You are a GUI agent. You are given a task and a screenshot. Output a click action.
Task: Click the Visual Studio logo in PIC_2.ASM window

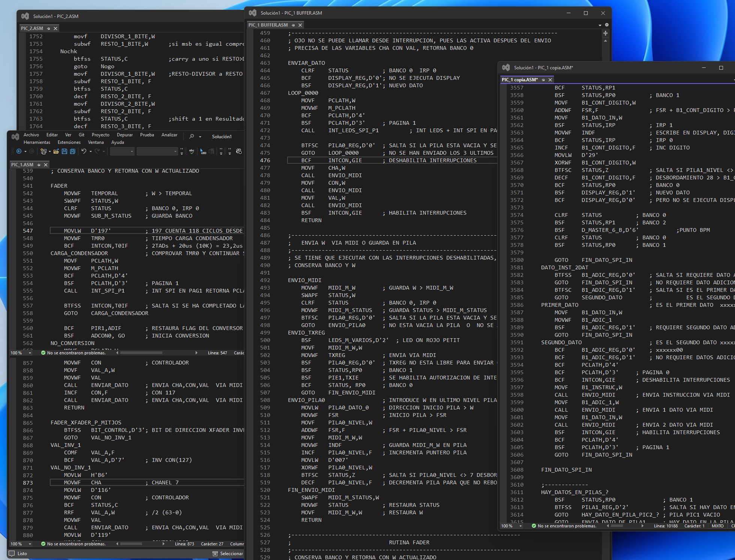coord(25,16)
